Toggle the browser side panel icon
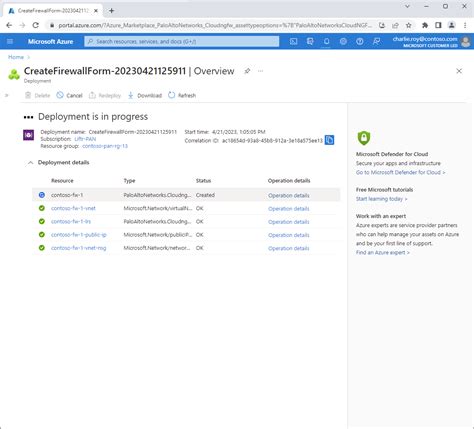Screen dimensions: 474x429 click(438, 25)
